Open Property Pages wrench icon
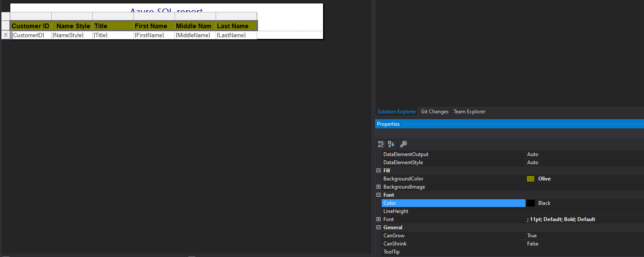 pos(403,144)
